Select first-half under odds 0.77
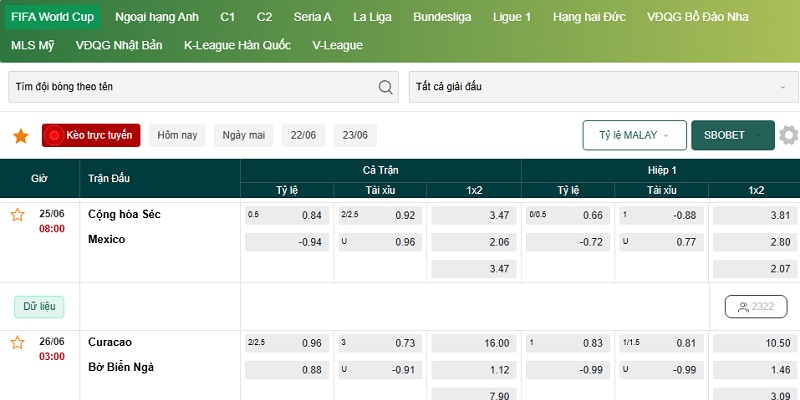Image resolution: width=800 pixels, height=400 pixels. pyautogui.click(x=662, y=242)
